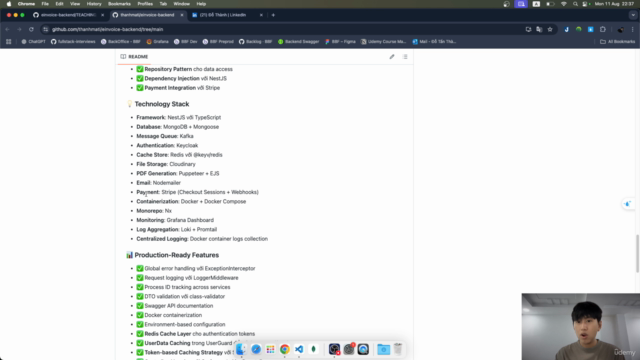The width and height of the screenshot is (640, 360).
Task: Click the 'Authentication: Keycloak' list item
Action: coord(167,145)
